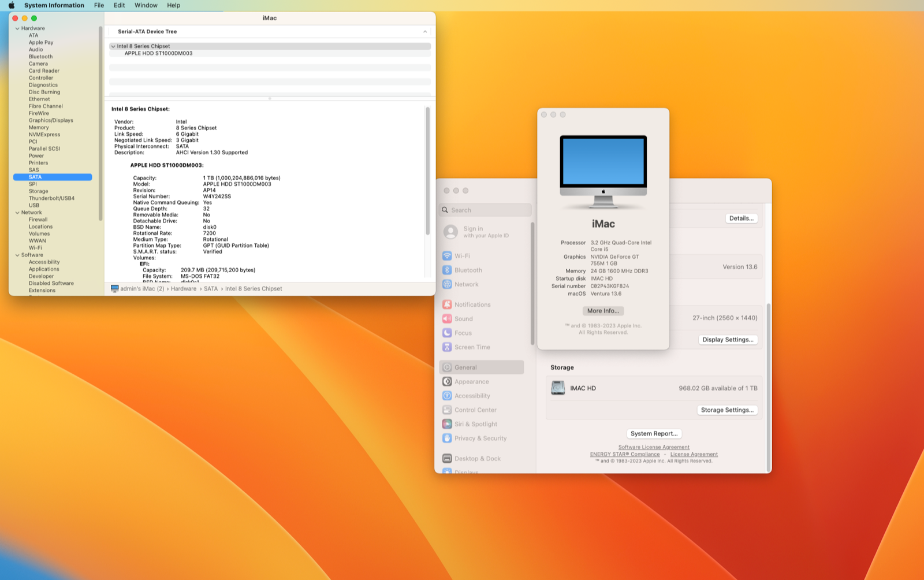Screen dimensions: 924x580
Task: Open the File menu
Action: 99,5
